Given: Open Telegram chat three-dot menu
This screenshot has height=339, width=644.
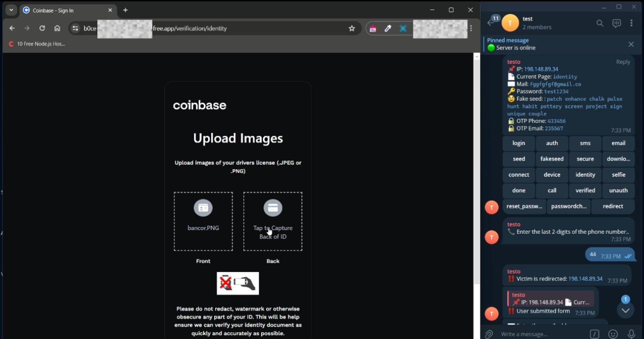Looking at the screenshot, I should pyautogui.click(x=632, y=23).
